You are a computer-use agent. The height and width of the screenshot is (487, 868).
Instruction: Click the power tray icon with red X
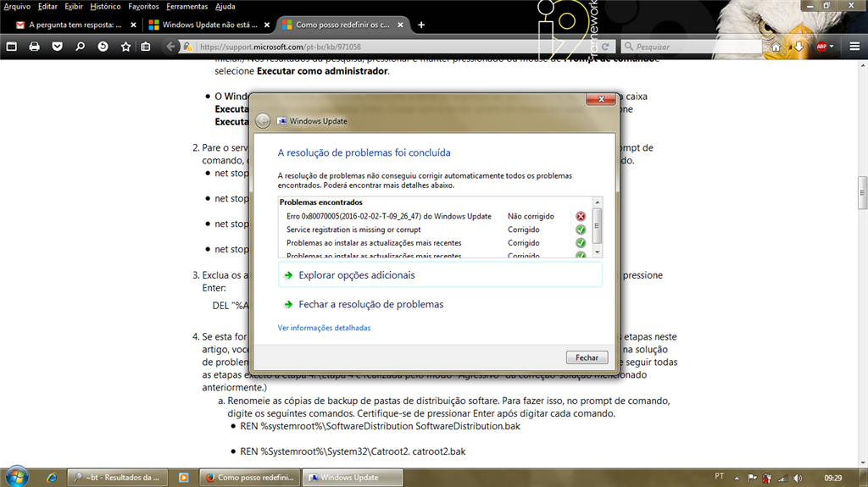tap(766, 479)
